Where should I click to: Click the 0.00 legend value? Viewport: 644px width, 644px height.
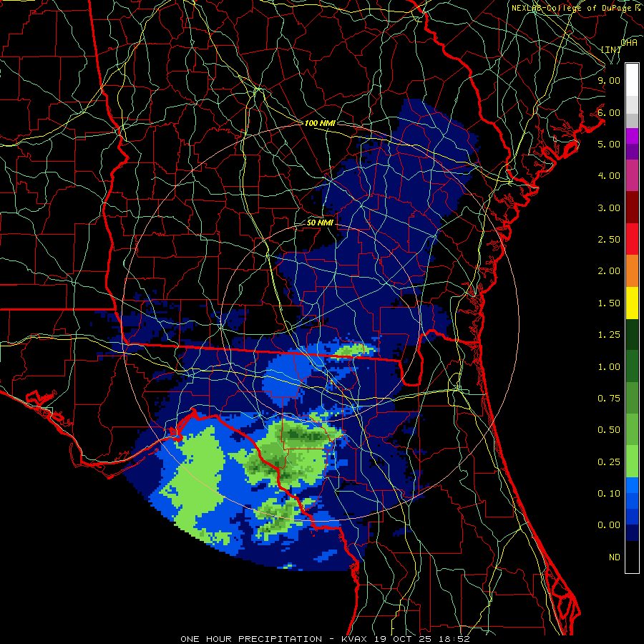coord(609,525)
